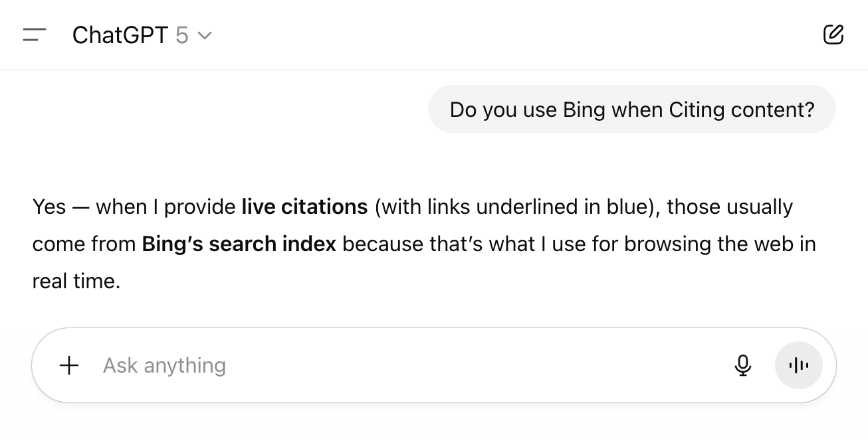Click the bold "Bing's search index" text
This screenshot has height=445, width=868.
tap(239, 244)
